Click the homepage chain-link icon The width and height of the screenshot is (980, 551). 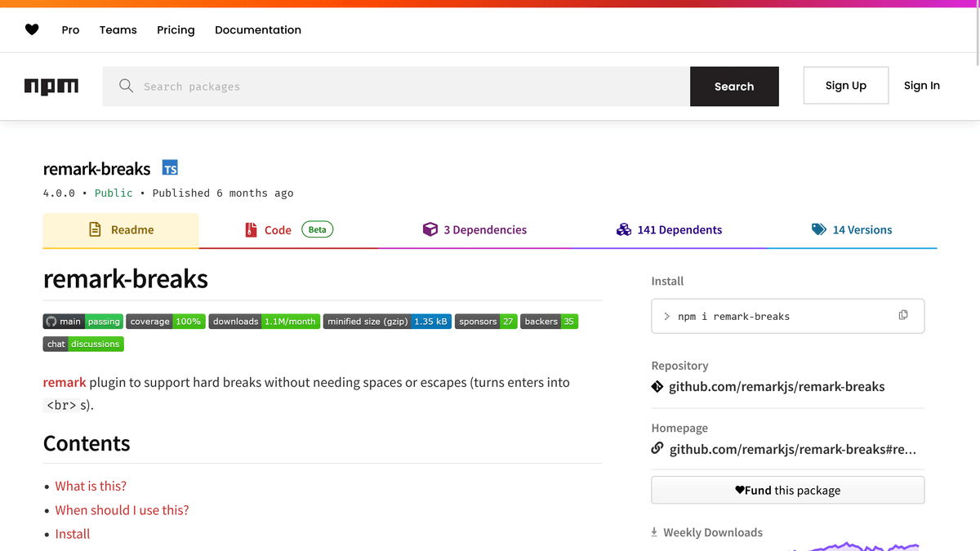(x=657, y=448)
